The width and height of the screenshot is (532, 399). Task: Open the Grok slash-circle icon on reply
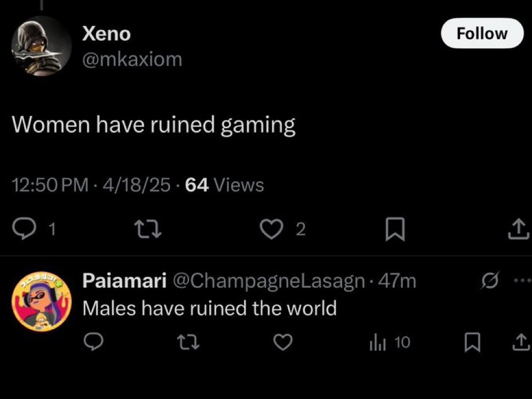click(x=489, y=280)
